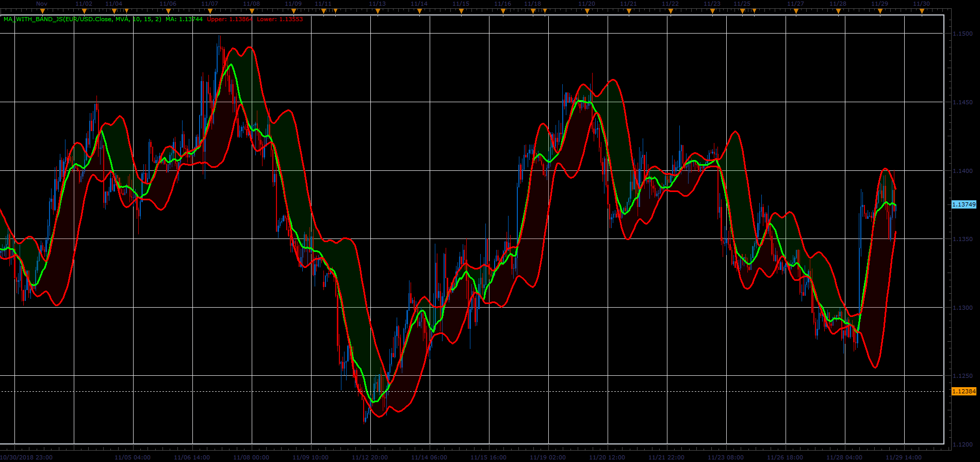Image resolution: width=980 pixels, height=462 pixels.
Task: Select the day marker under 11/28
Action: click(x=838, y=10)
